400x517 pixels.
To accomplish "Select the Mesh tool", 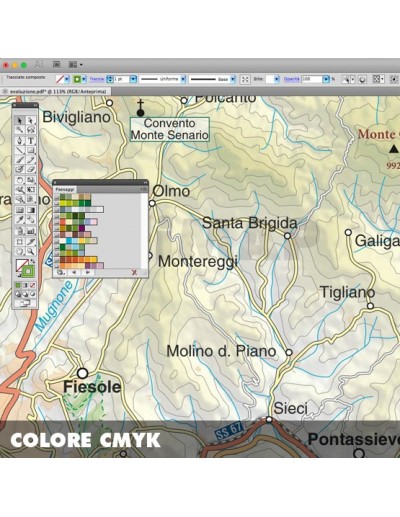I will pos(20,210).
